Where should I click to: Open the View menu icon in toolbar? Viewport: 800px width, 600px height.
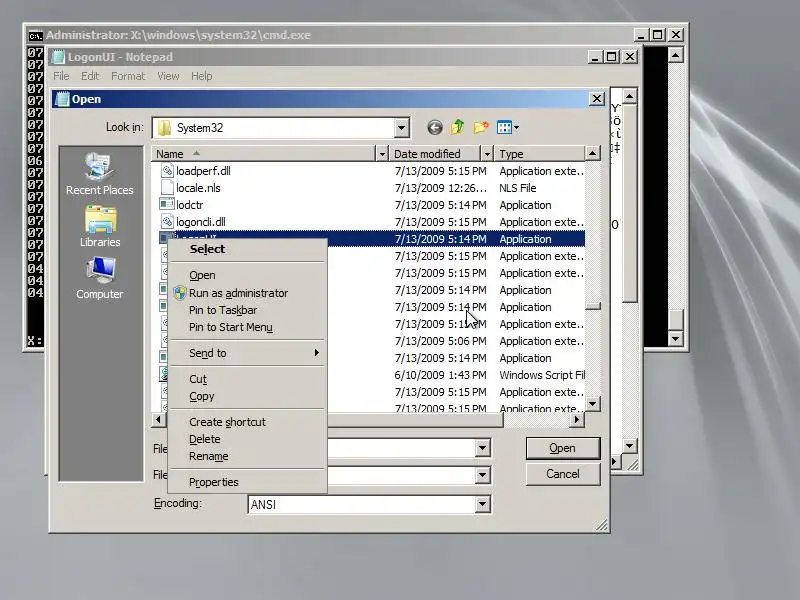point(508,128)
